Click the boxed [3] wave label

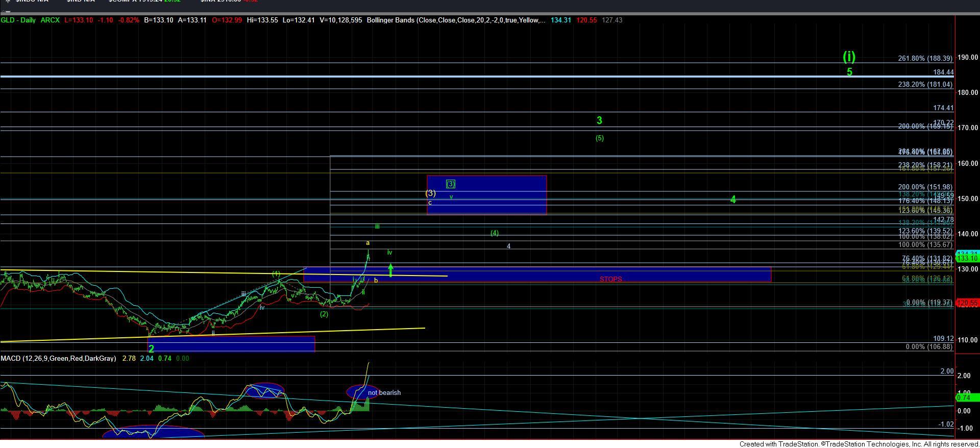[450, 184]
